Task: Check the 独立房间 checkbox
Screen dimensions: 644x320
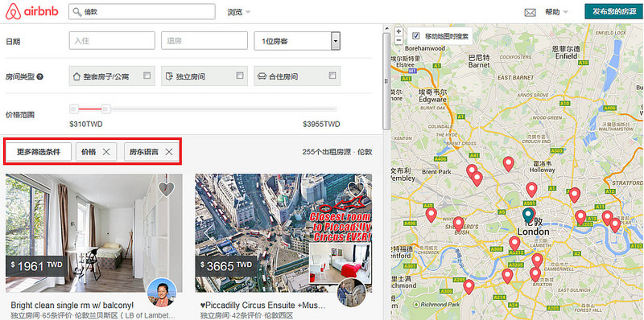Action: [240, 76]
